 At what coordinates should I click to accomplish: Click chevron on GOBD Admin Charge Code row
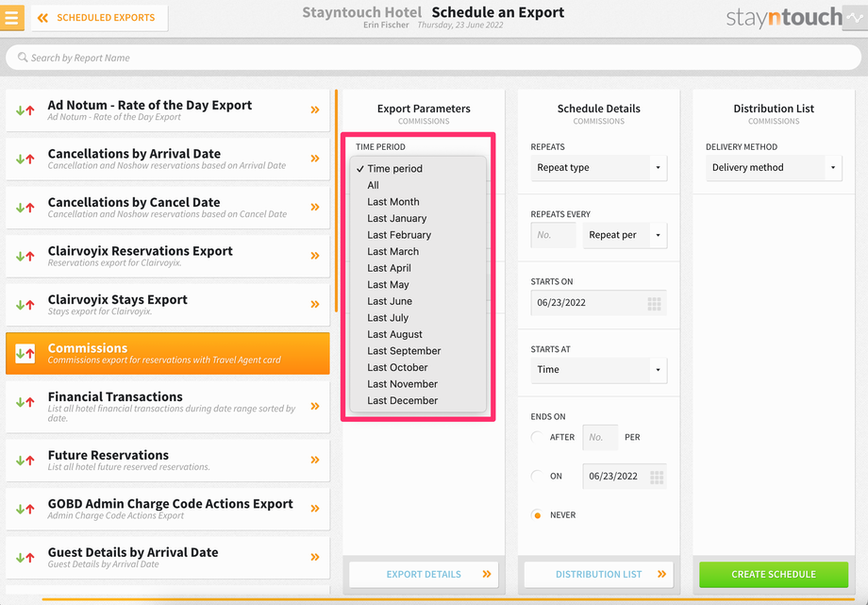pos(315,509)
